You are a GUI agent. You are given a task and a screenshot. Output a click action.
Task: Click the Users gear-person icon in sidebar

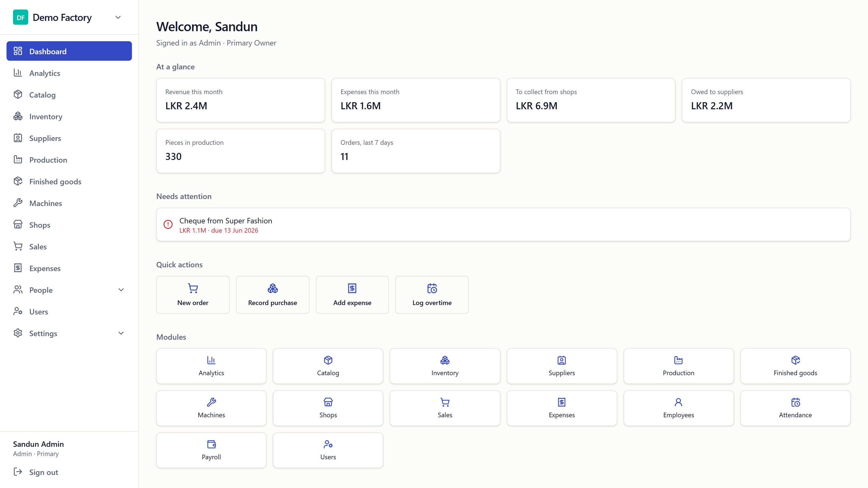18,312
